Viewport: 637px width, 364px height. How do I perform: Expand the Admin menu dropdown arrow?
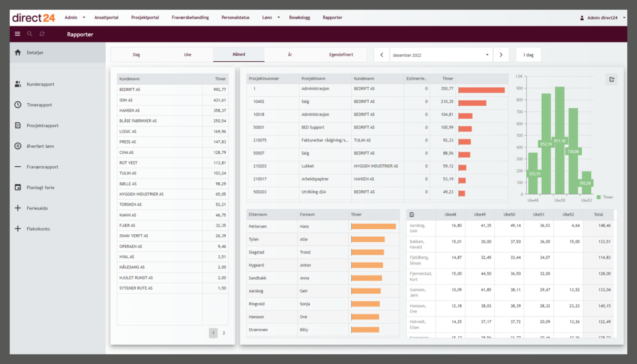coord(83,17)
